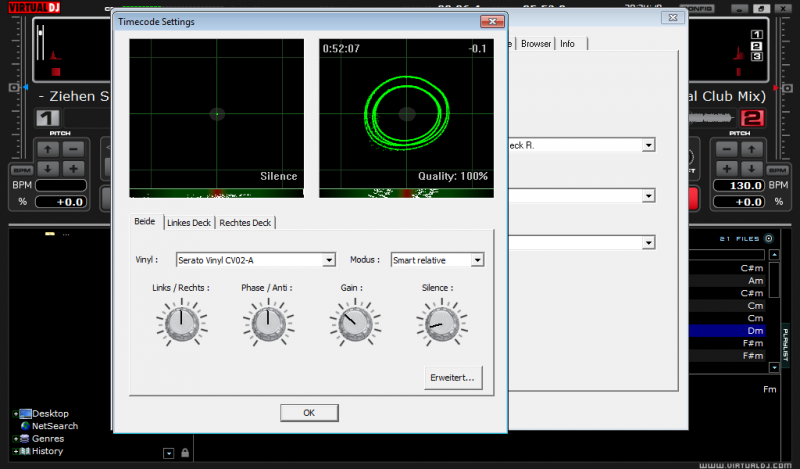Click left pitch slider reset square marker
This screenshot has height=469, width=800.
point(14,88)
